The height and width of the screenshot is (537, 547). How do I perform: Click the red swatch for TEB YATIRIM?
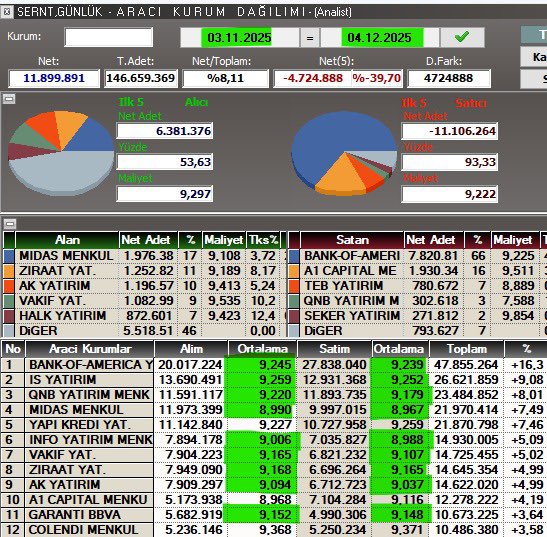coord(294,286)
